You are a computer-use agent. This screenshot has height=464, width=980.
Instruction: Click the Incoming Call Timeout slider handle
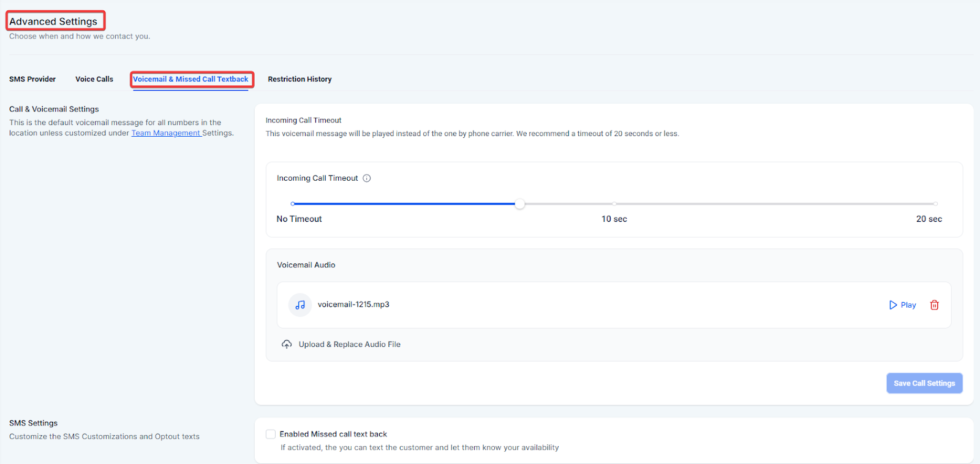click(519, 203)
